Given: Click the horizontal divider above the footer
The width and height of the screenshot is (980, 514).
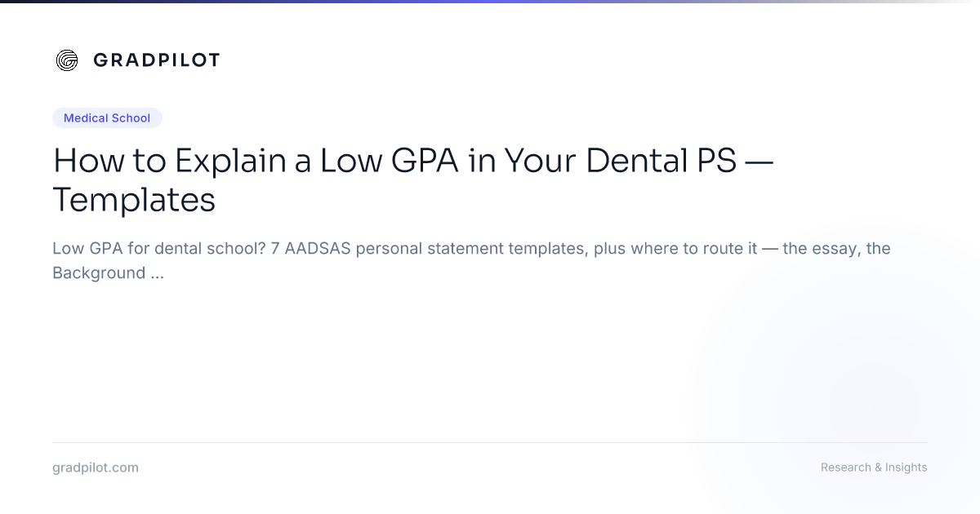Looking at the screenshot, I should pyautogui.click(x=490, y=442).
